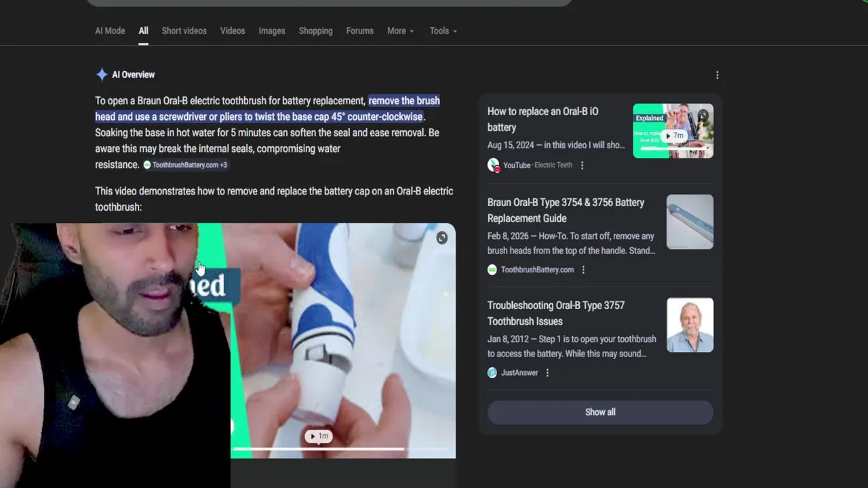Open ToothbrushBattery.com +3 source chip

185,165
